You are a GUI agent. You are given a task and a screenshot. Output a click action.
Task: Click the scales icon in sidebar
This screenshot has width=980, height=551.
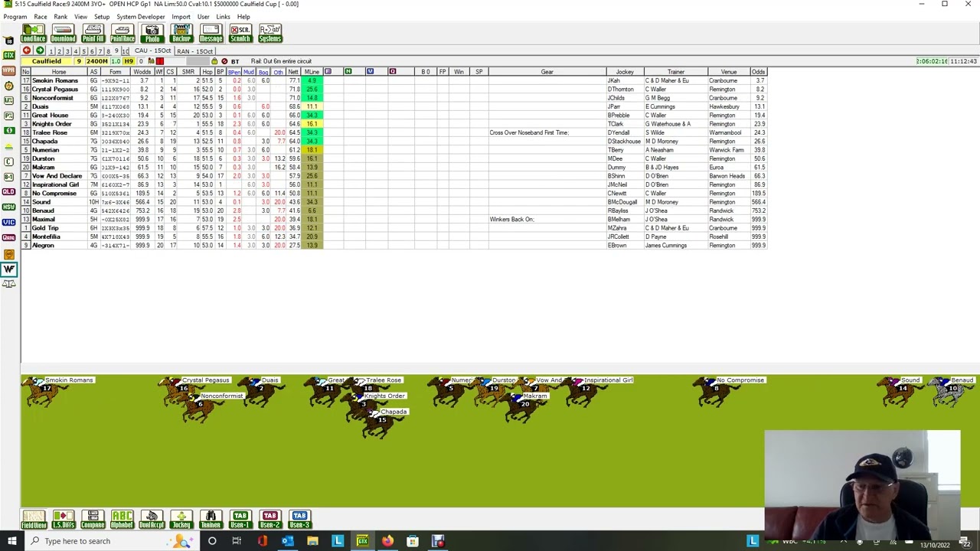[8, 284]
